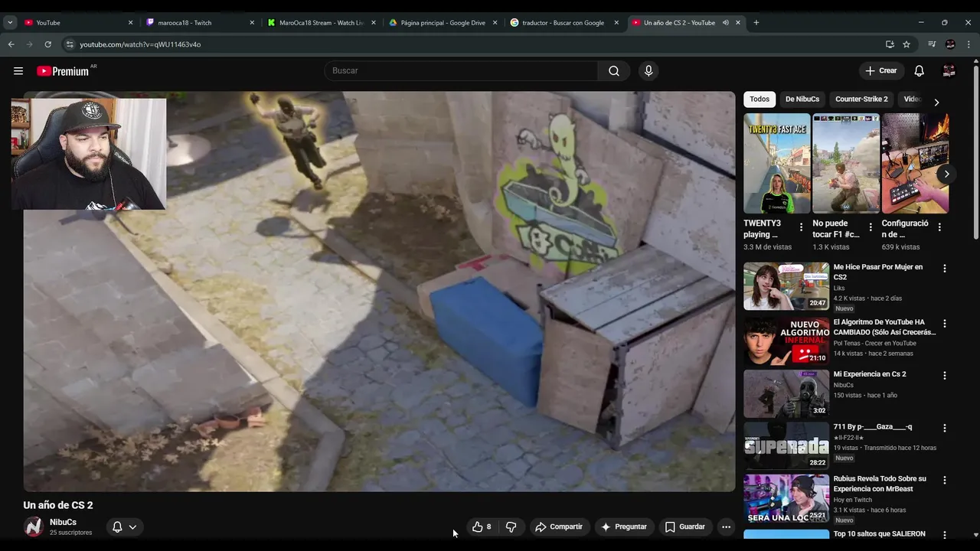Dislike the video with thumbs down
The height and width of the screenshot is (551, 980).
(511, 527)
